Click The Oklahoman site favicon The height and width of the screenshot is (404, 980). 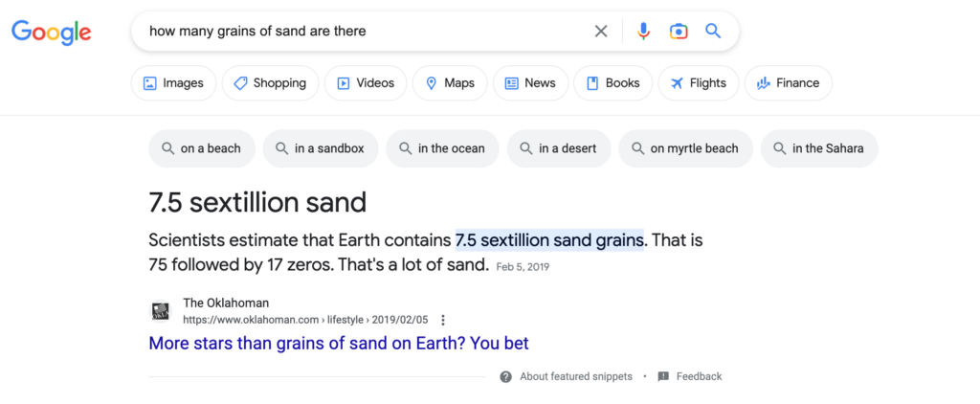pos(161,311)
